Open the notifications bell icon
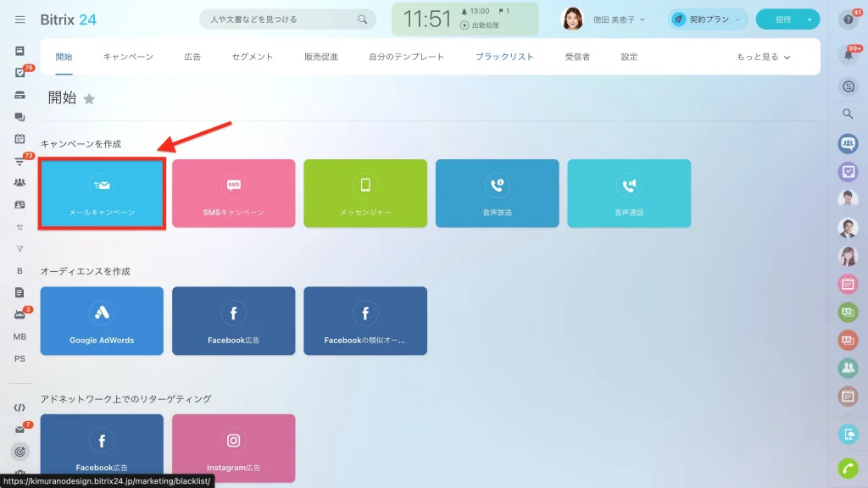 (848, 55)
